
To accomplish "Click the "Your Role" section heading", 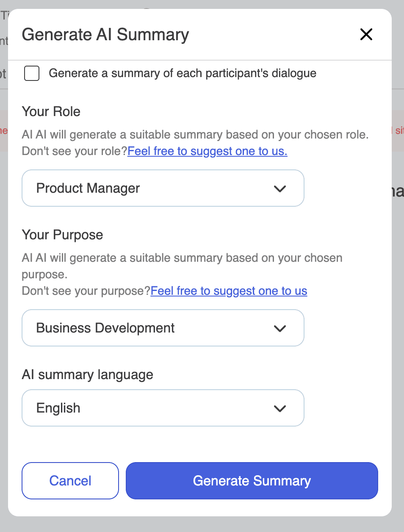I will [x=51, y=112].
